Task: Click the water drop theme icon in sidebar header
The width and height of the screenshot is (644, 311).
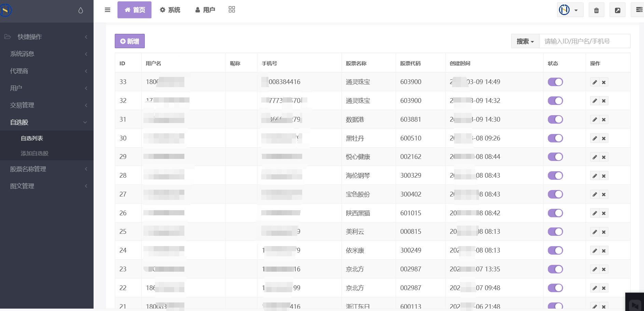Action: pyautogui.click(x=81, y=10)
